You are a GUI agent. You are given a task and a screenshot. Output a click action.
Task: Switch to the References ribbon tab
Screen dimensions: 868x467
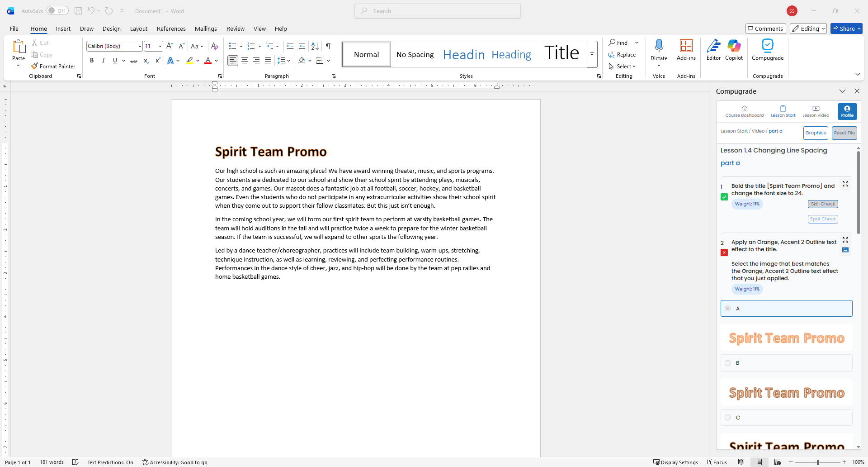[171, 29]
